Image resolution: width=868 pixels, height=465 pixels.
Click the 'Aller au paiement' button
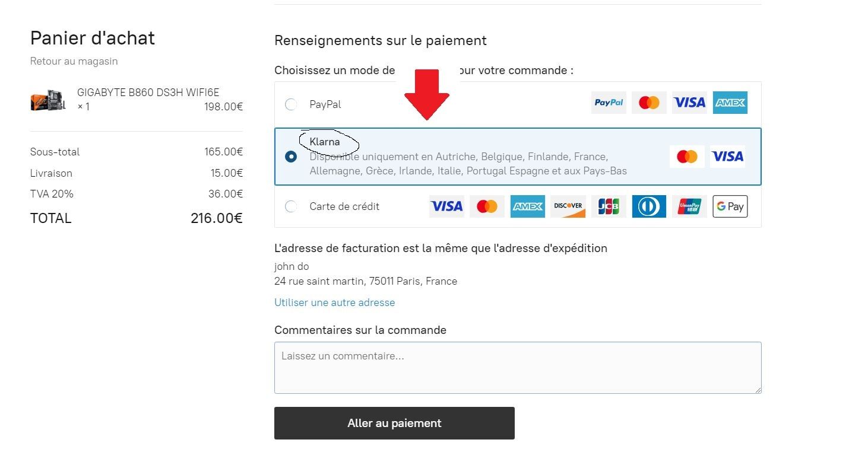tap(394, 423)
